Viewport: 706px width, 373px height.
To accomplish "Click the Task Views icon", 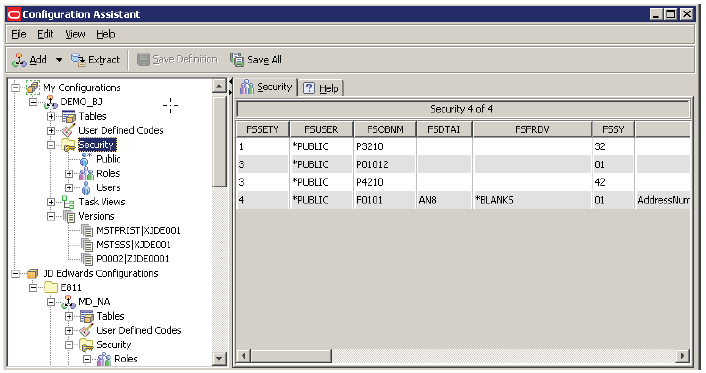I will pos(68,202).
